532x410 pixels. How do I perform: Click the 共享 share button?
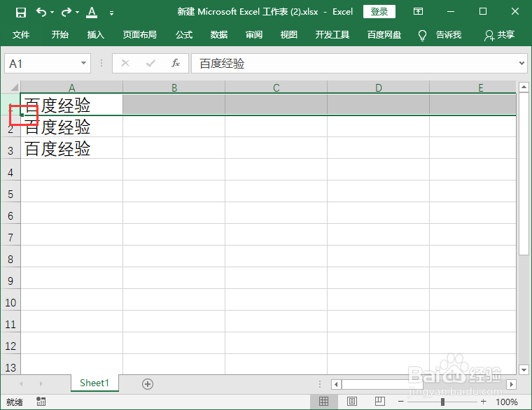(499, 35)
